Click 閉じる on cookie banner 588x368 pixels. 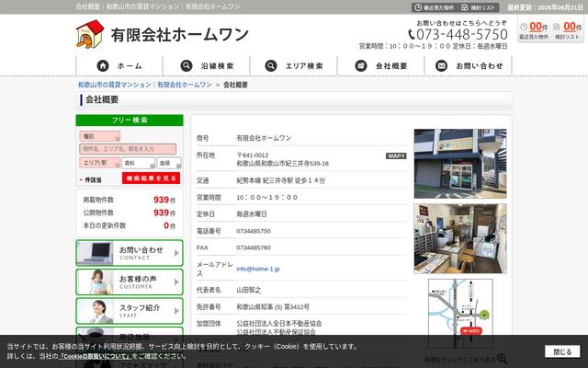tap(562, 351)
